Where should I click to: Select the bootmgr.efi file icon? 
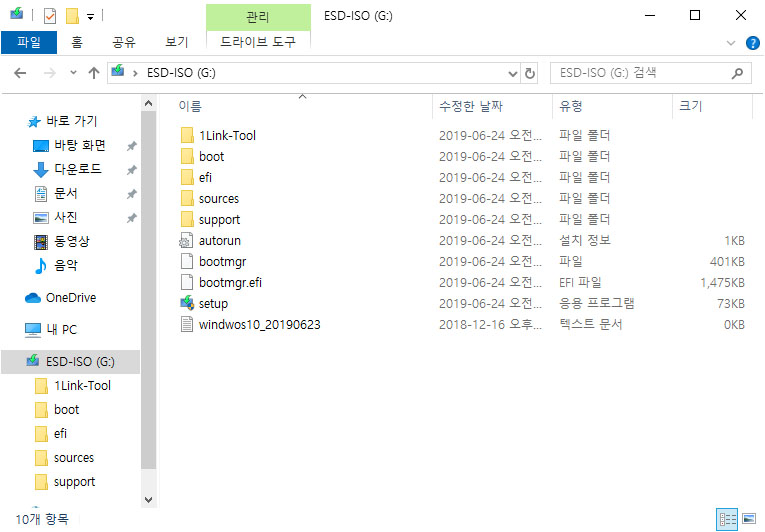coord(187,283)
